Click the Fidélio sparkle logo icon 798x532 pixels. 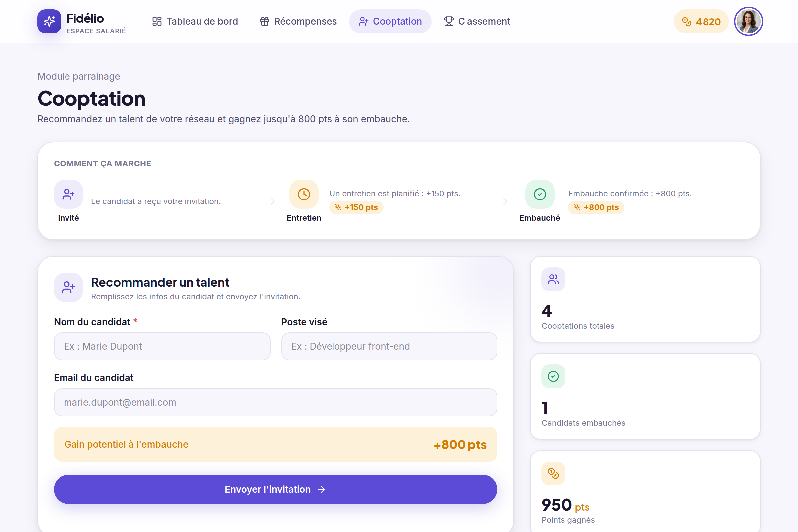tap(49, 21)
